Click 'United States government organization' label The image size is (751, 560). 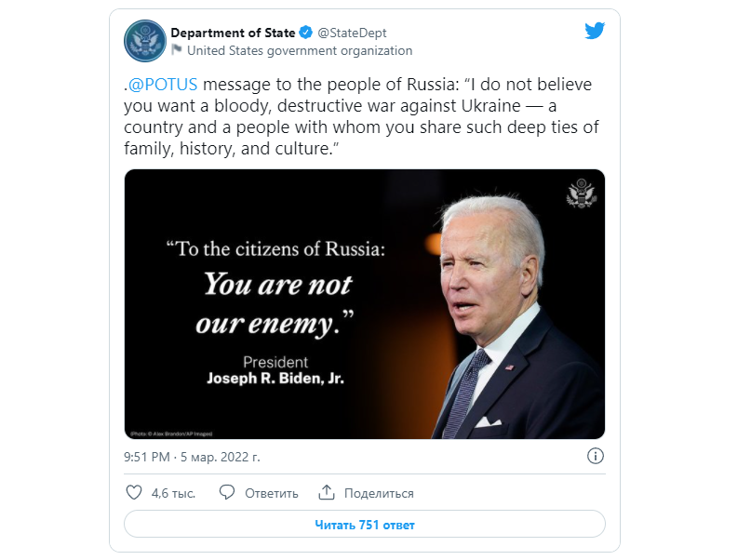[x=300, y=51]
